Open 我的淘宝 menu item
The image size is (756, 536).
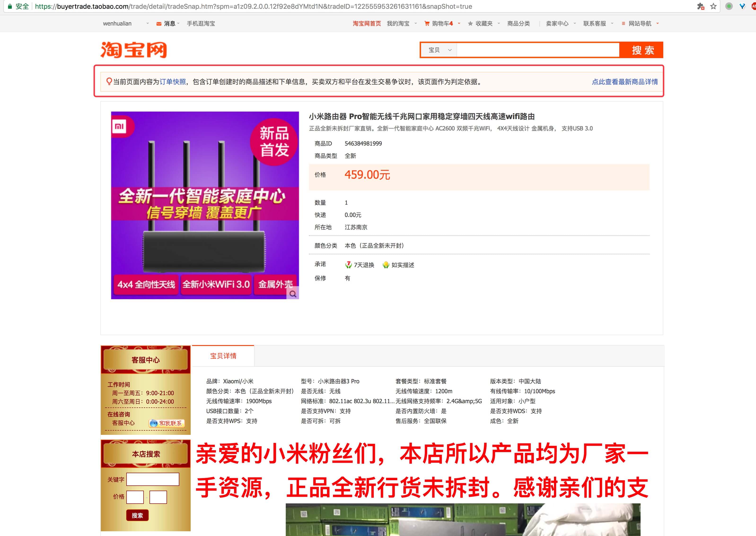398,23
